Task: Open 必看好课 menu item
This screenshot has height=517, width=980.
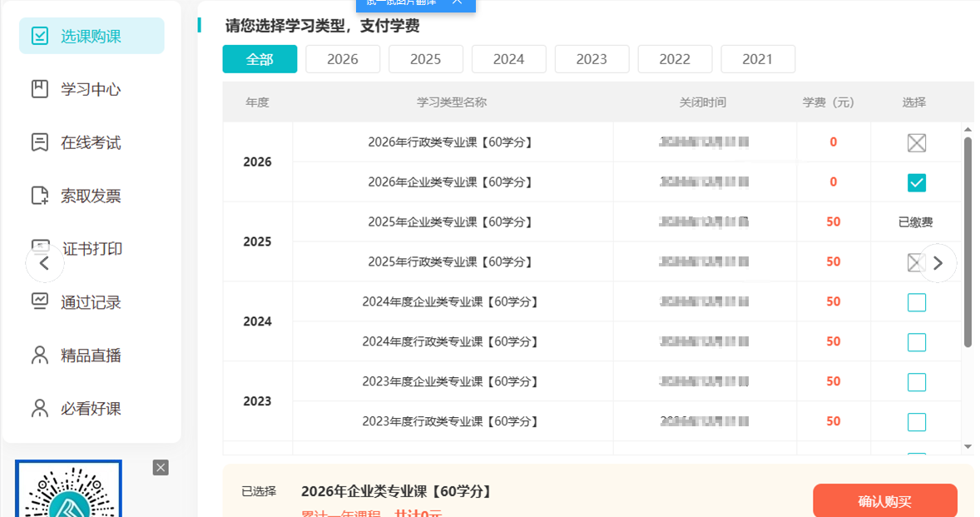Action: [92, 408]
